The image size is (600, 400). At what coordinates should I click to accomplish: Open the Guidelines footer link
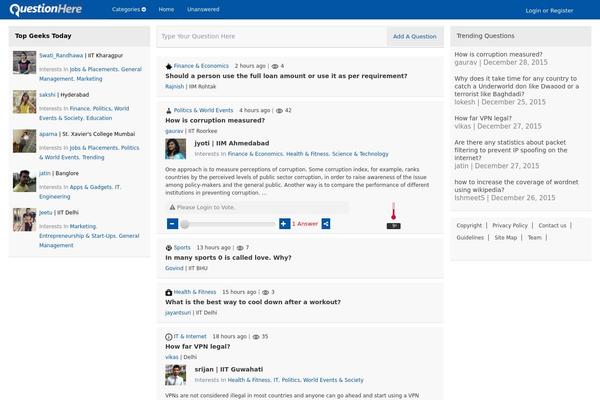[470, 238]
